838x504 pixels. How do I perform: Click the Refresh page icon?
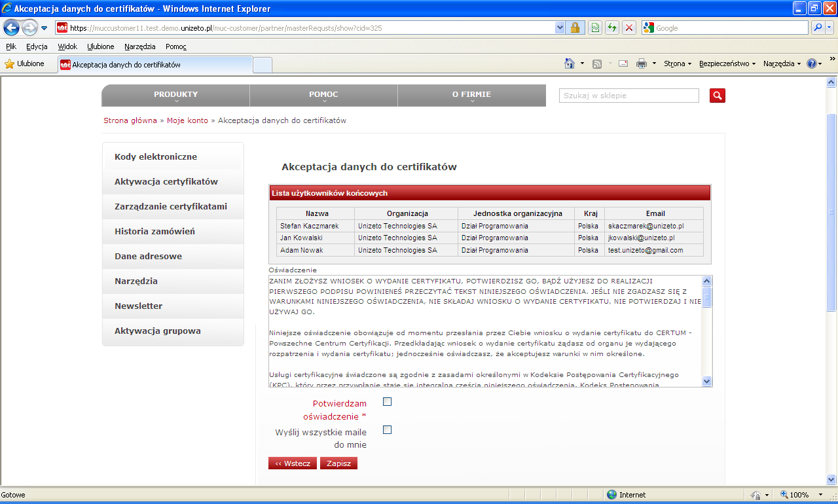tap(612, 27)
